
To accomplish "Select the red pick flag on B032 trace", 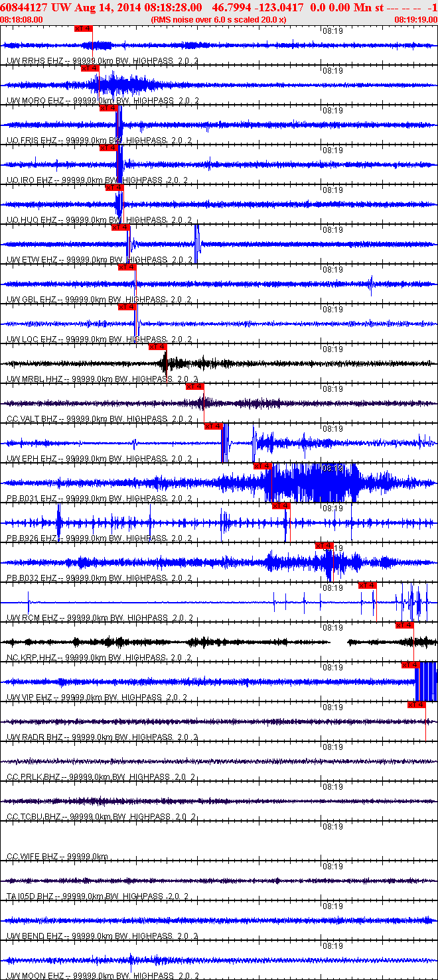I will coord(325,546).
